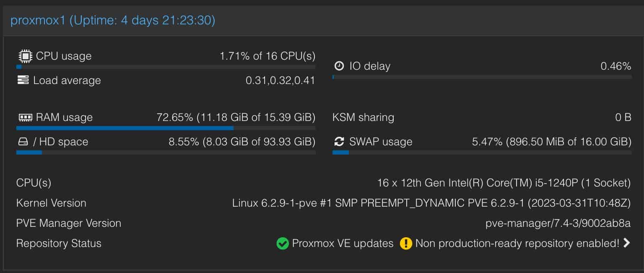
Task: Select the Kernel Version value text
Action: pos(431,203)
